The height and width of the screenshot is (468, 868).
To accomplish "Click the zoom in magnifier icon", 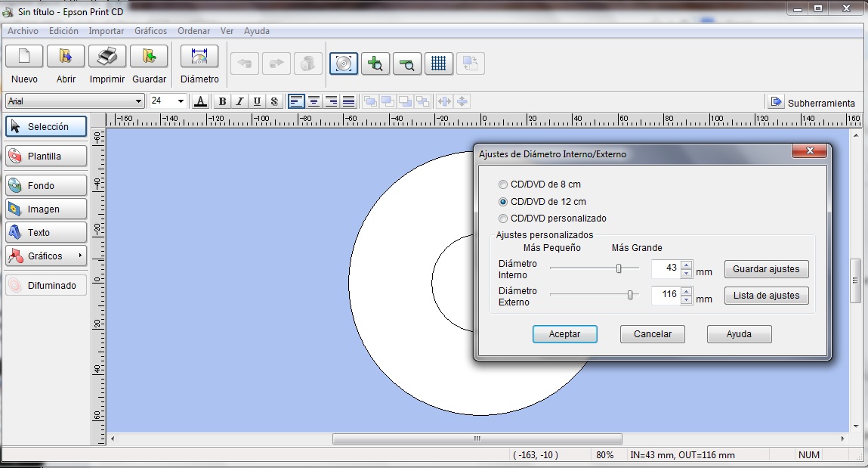I will click(375, 64).
